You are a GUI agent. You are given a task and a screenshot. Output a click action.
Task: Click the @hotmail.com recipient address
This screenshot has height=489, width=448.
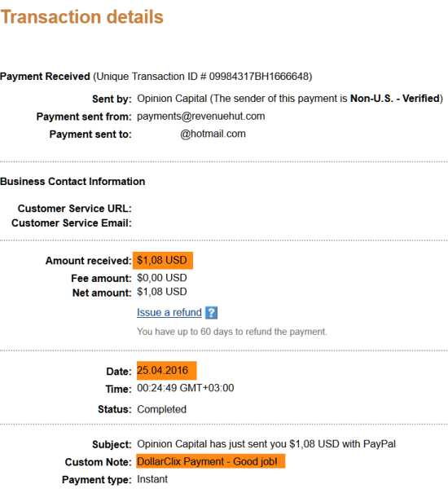click(213, 134)
